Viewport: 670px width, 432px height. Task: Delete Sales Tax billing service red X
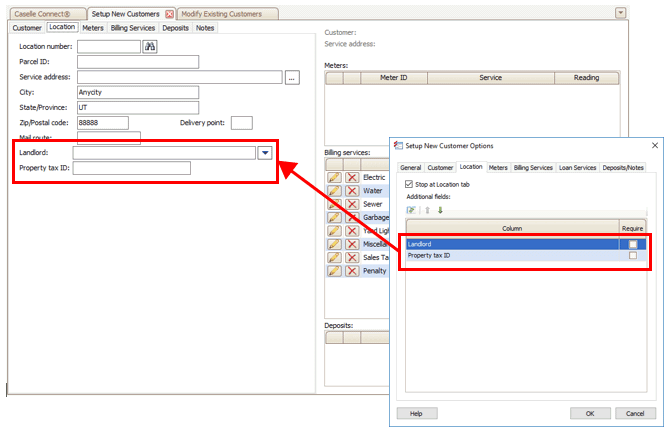pyautogui.click(x=352, y=257)
